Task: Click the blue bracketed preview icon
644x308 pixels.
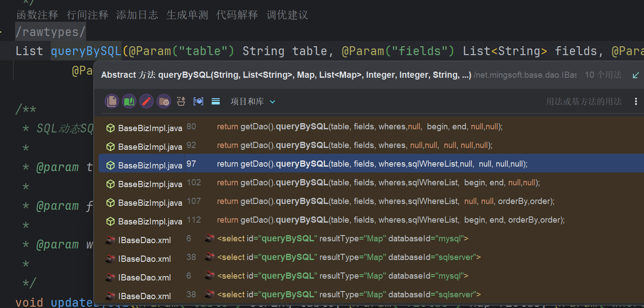Action: (x=198, y=101)
